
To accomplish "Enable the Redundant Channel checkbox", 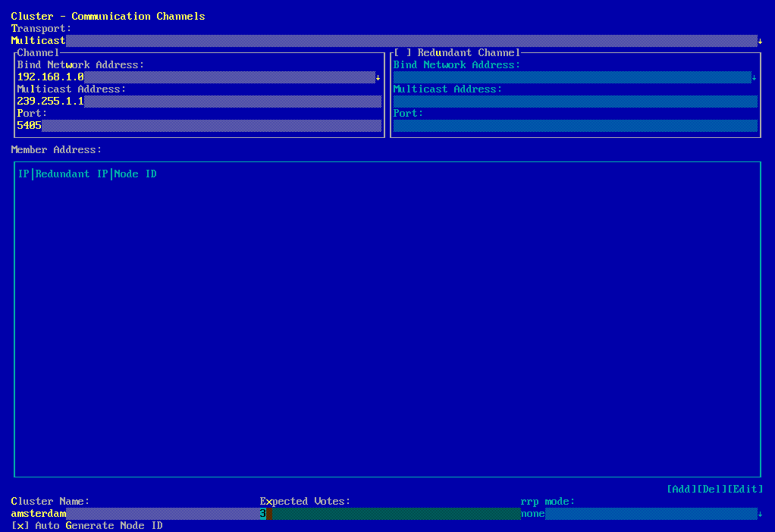I will point(402,53).
